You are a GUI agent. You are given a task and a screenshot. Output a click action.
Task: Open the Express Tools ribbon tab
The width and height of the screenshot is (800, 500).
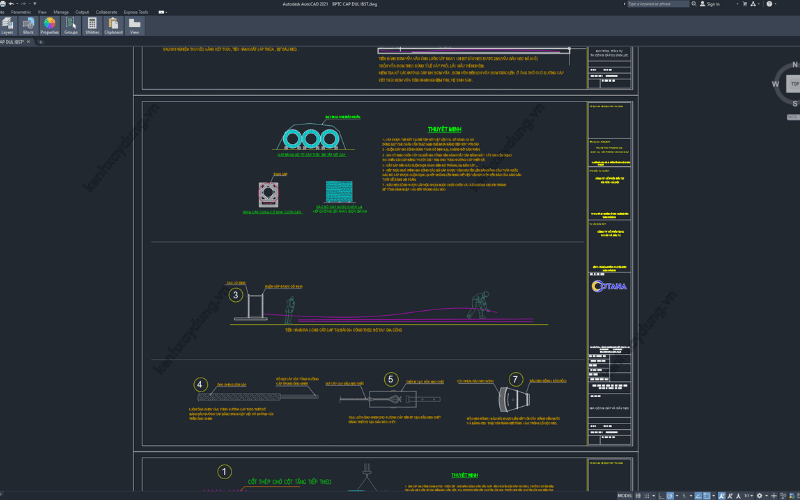(x=136, y=12)
